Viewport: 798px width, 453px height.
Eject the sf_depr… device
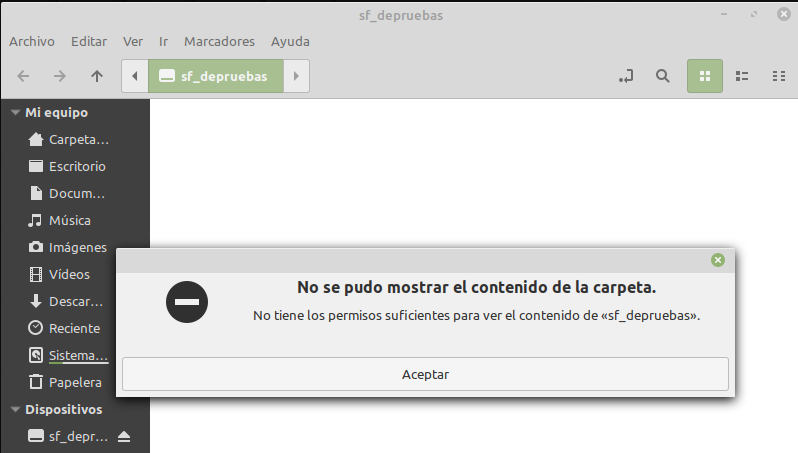coord(124,437)
